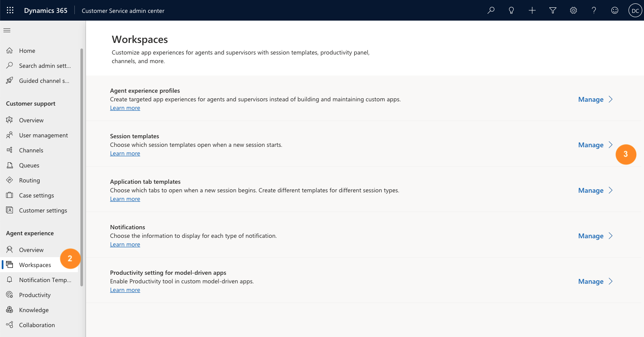
Task: Open Learn more under Productivity setting
Action: point(125,290)
